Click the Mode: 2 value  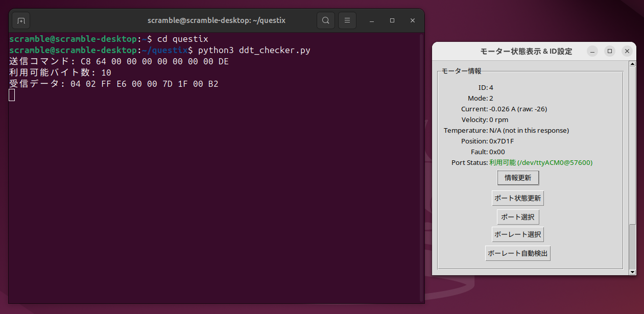491,98
